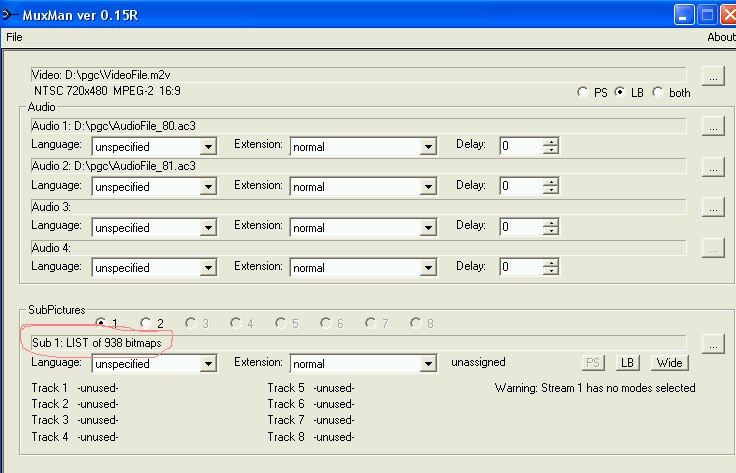This screenshot has width=736, height=473.
Task: Select the LB video display mode
Action: coord(620,92)
